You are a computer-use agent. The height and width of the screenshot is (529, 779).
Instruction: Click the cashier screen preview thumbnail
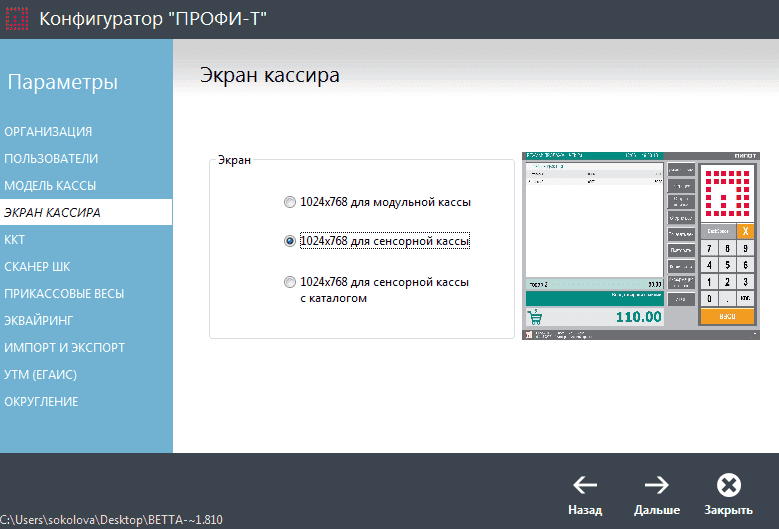pos(641,246)
